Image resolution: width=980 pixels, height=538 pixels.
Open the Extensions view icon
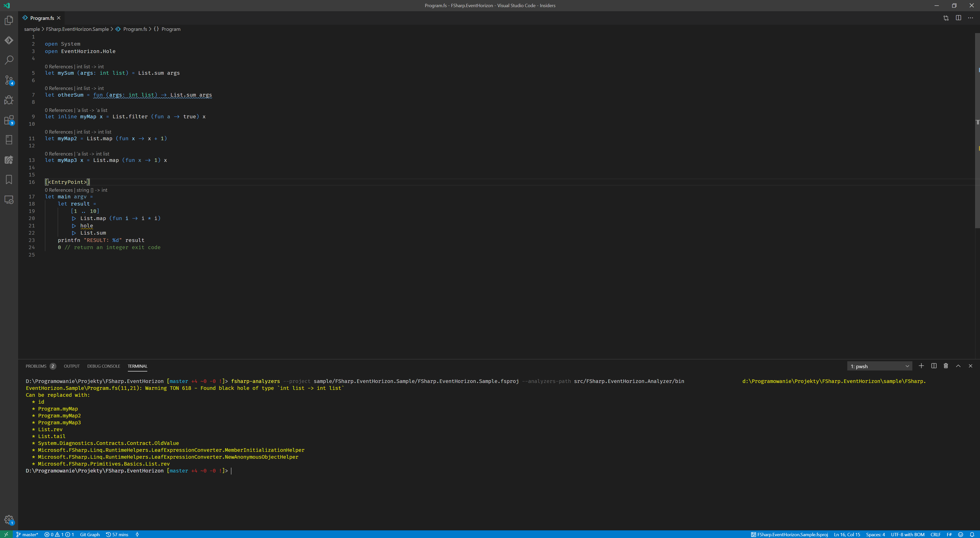click(9, 120)
